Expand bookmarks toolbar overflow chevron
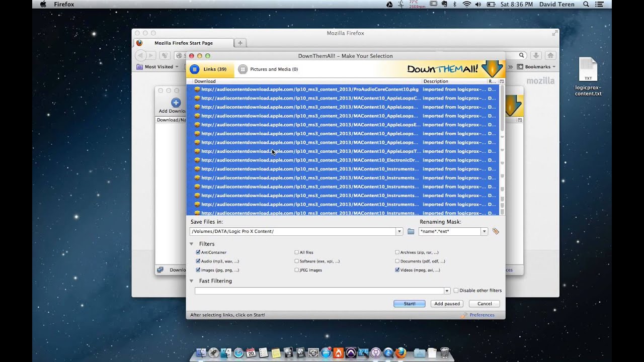The width and height of the screenshot is (644, 362). click(x=510, y=66)
